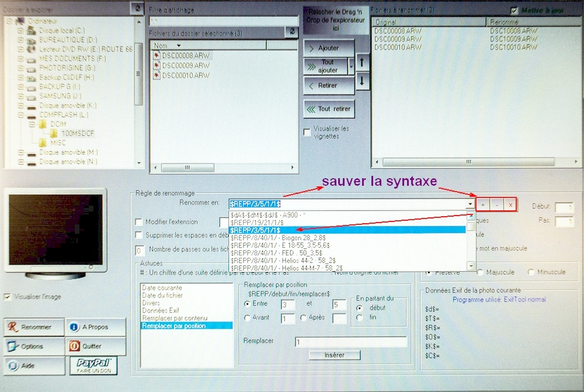
Task: Open the Renommer en dropdown arrow
Action: click(x=470, y=204)
